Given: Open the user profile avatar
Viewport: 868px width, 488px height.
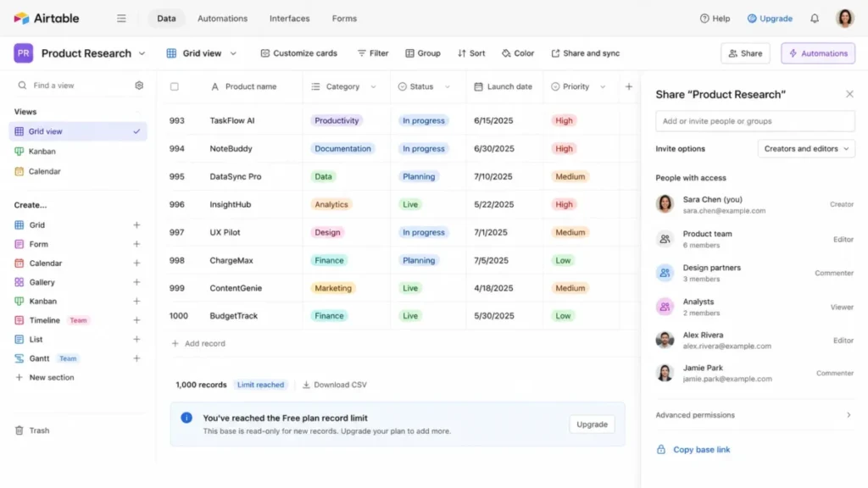Looking at the screenshot, I should pos(845,19).
